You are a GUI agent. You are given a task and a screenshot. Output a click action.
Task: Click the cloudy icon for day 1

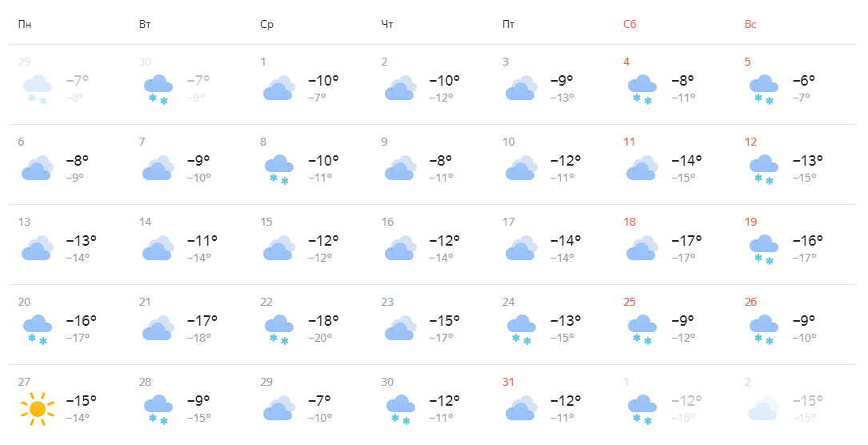click(x=279, y=88)
